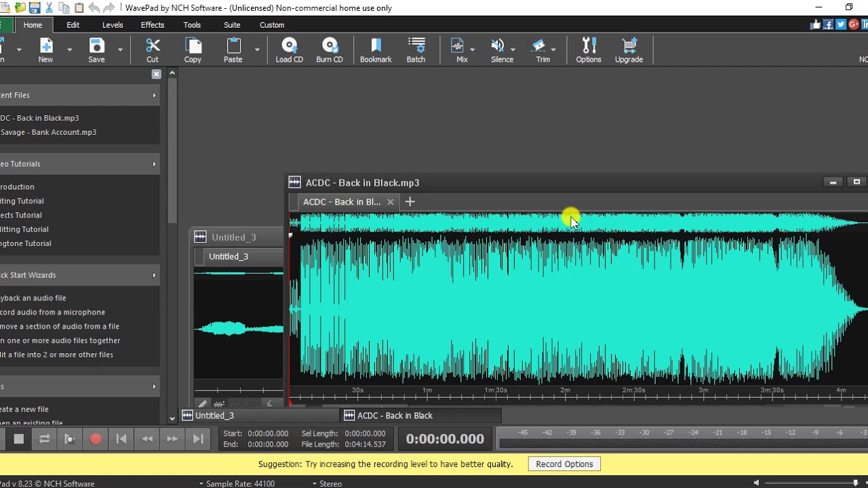Open the Ringtone Tutorial link
The width and height of the screenshot is (868, 488).
click(26, 243)
